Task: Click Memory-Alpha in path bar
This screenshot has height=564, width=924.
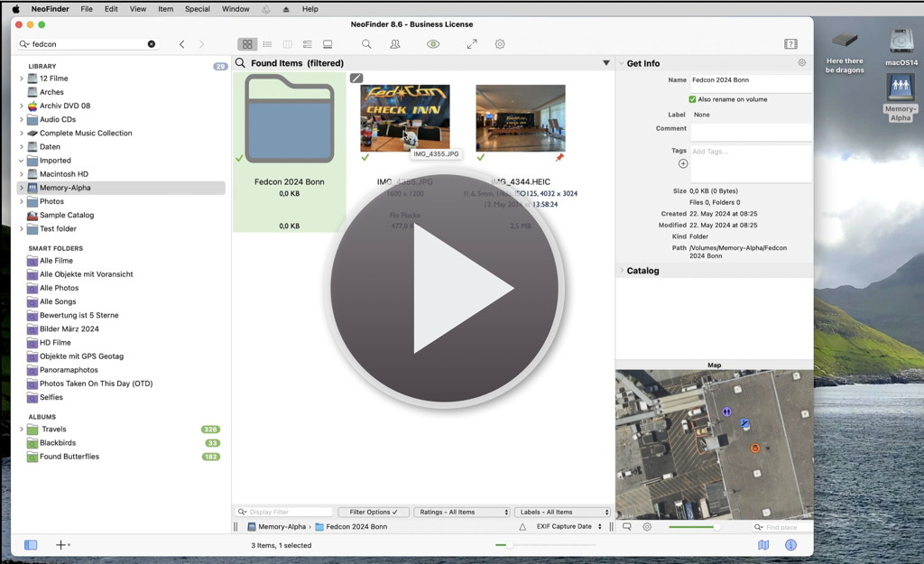Action: click(276, 527)
